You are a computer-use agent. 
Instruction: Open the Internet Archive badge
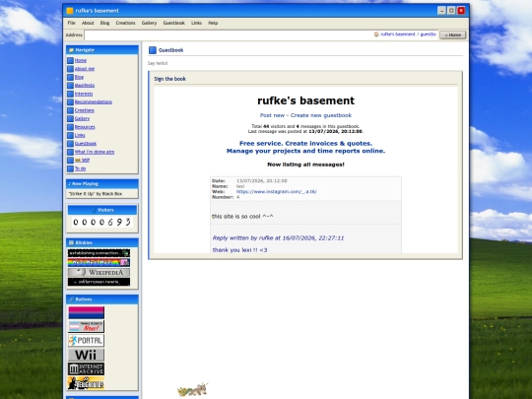click(86, 368)
